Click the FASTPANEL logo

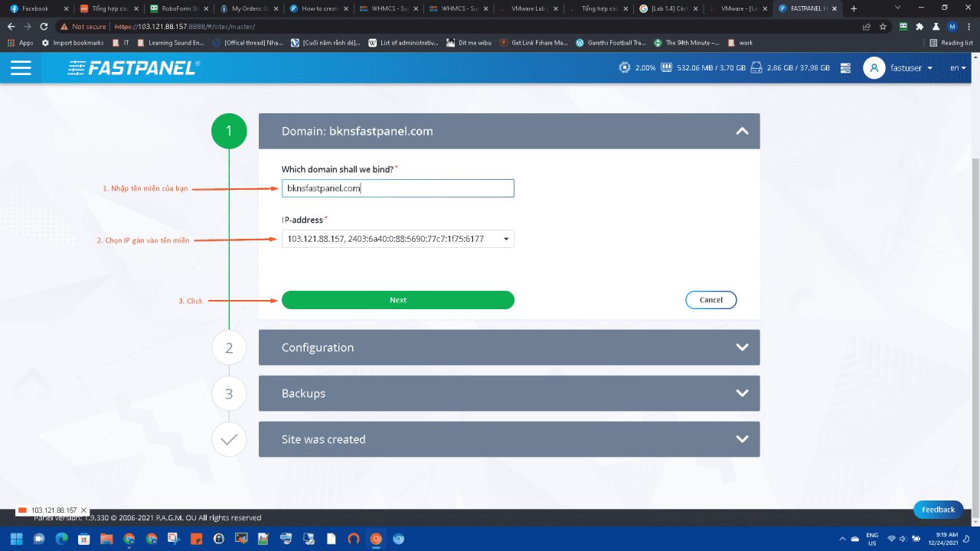[x=133, y=68]
